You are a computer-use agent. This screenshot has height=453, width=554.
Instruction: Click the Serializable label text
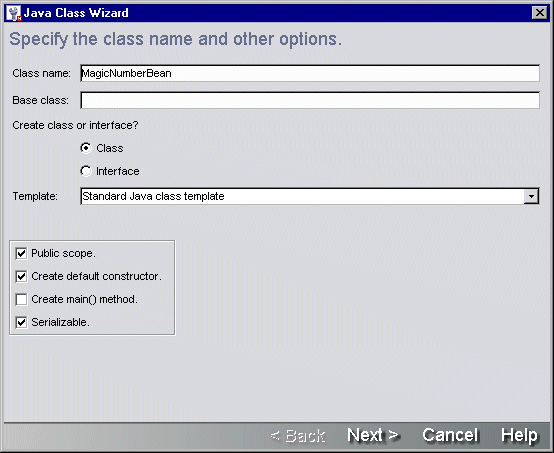[x=60, y=322]
